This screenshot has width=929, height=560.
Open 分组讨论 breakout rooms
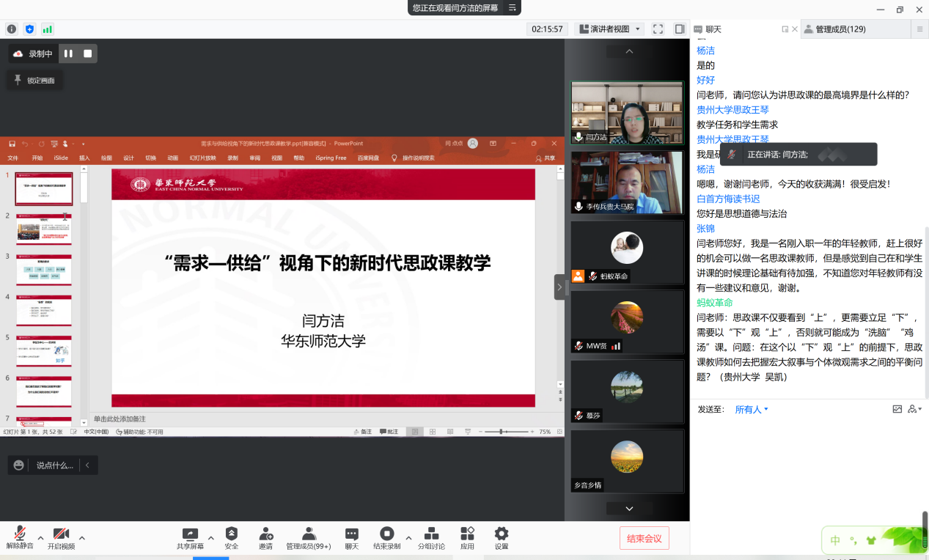point(431,534)
